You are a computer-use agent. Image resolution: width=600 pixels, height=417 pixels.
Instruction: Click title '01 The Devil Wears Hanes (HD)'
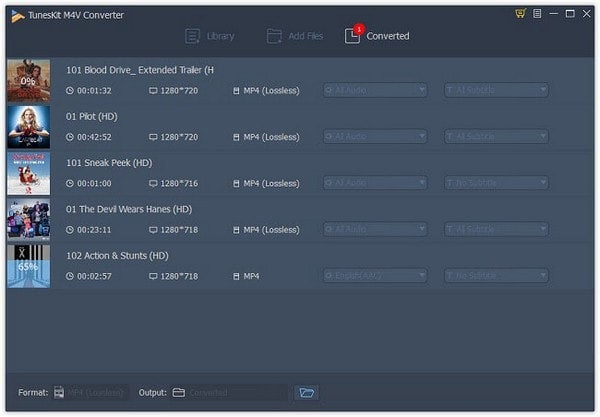[129, 209]
